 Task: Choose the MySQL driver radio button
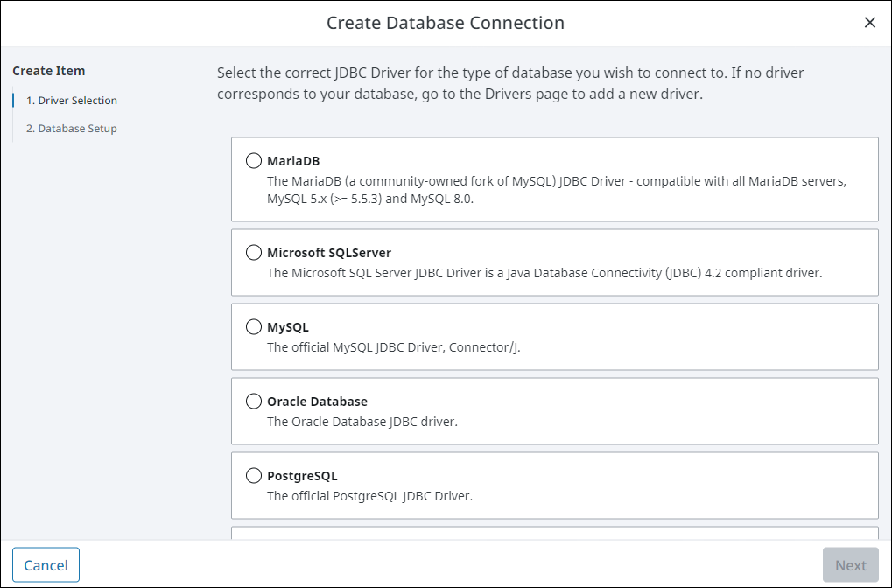pyautogui.click(x=254, y=327)
